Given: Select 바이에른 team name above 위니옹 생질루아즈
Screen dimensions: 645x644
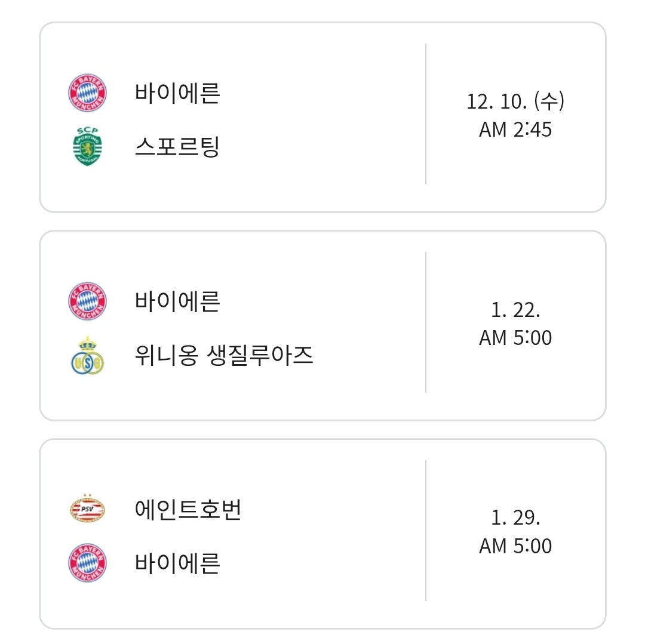Looking at the screenshot, I should pyautogui.click(x=177, y=301).
